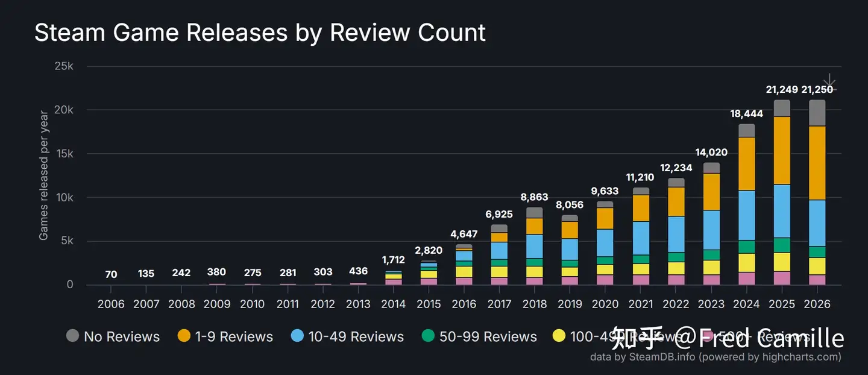Image resolution: width=868 pixels, height=375 pixels.
Task: Click the 2020 x-axis year label
Action: click(605, 304)
